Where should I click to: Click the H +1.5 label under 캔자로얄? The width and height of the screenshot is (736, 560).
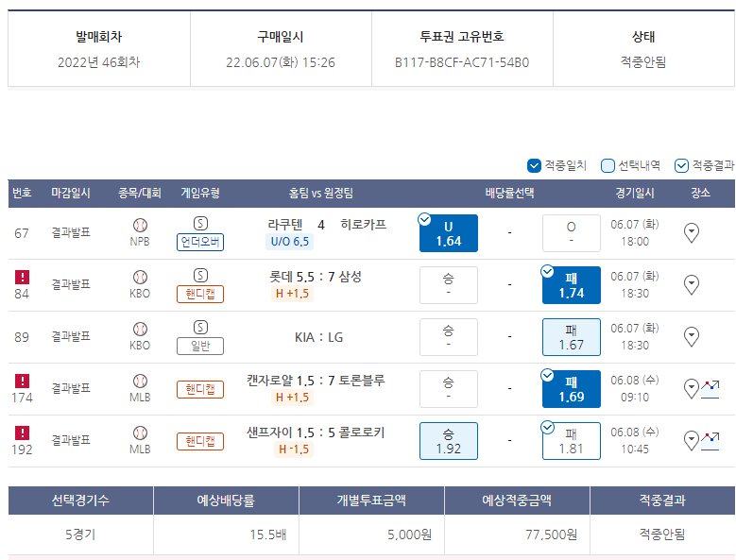click(293, 398)
